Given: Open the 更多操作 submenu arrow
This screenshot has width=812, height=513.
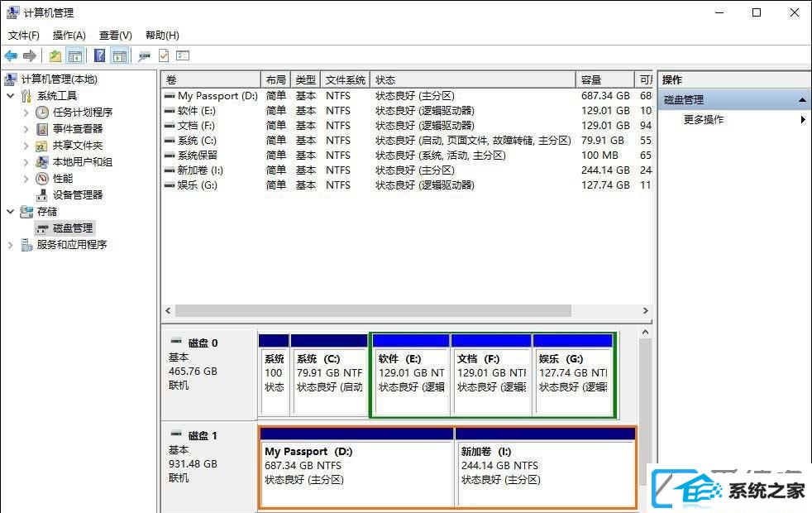Looking at the screenshot, I should click(803, 120).
